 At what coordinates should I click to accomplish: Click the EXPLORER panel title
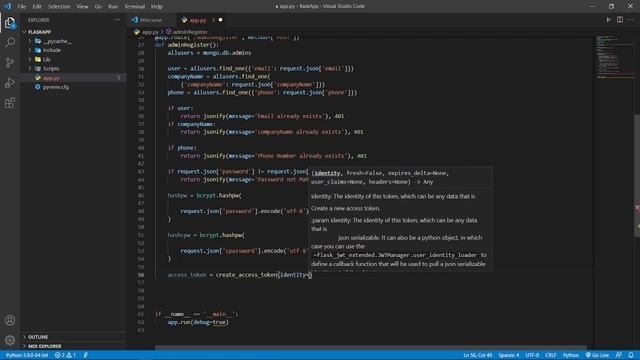click(39, 20)
